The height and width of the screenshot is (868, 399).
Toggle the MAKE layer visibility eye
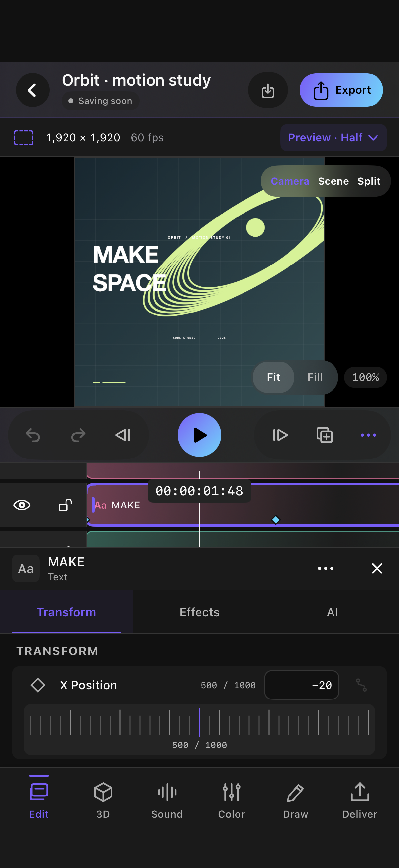[22, 505]
